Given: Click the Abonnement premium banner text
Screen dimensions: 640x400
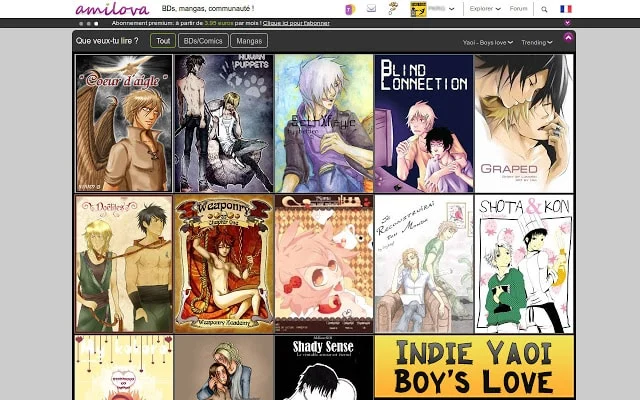Looking at the screenshot, I should (186, 23).
